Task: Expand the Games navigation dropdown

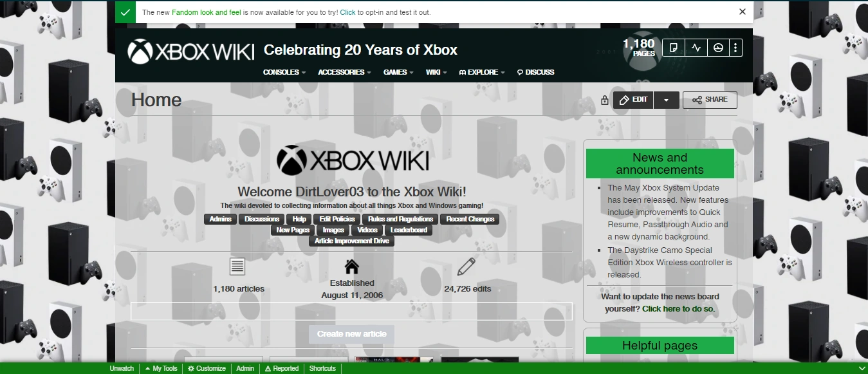Action: click(x=398, y=72)
